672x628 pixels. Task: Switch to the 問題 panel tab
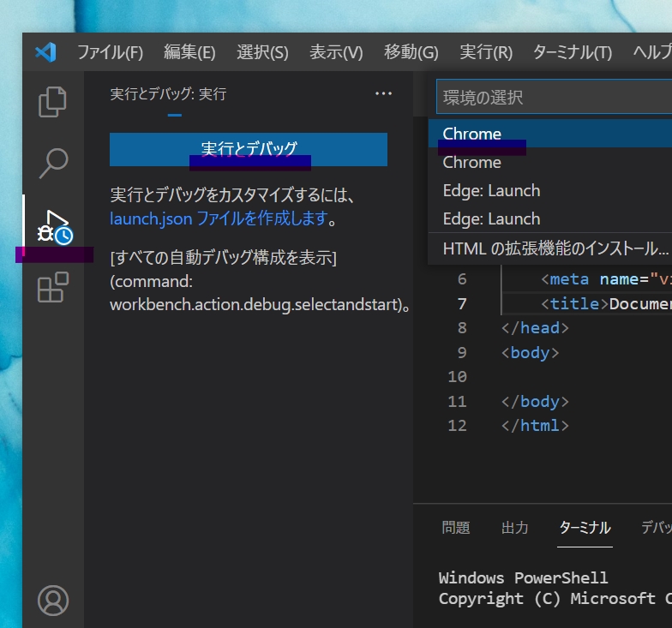pos(455,528)
